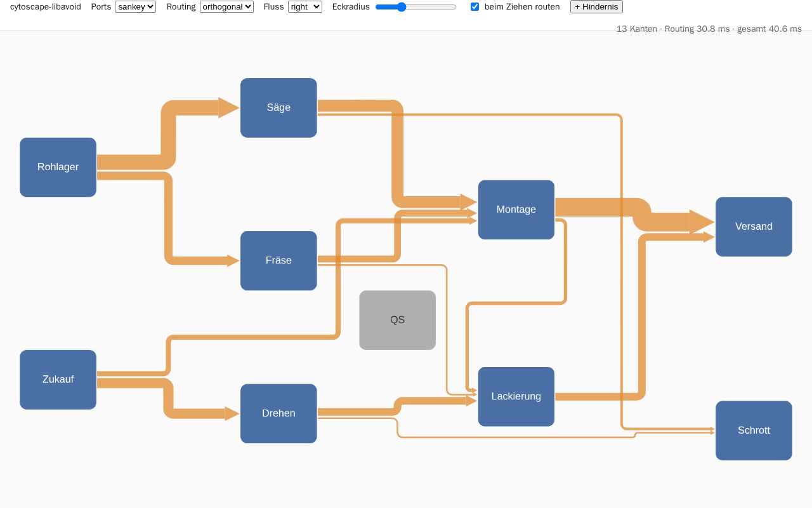Select the Rohlager node

58,167
